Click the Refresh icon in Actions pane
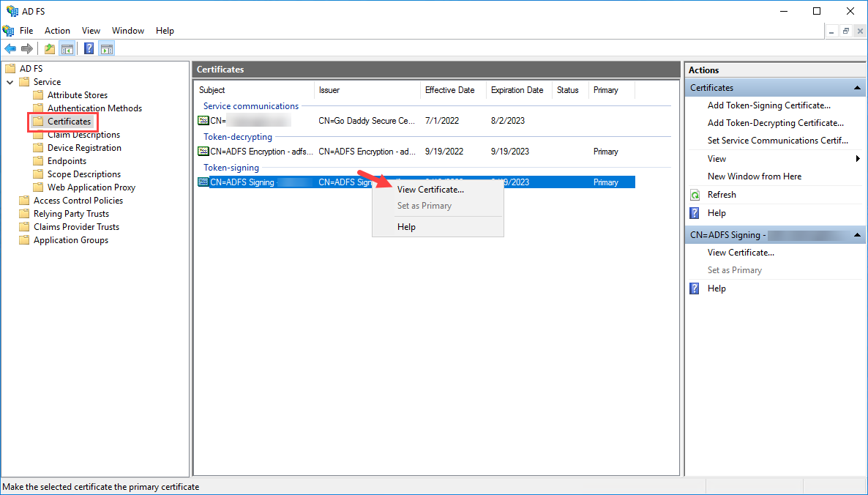 [695, 195]
